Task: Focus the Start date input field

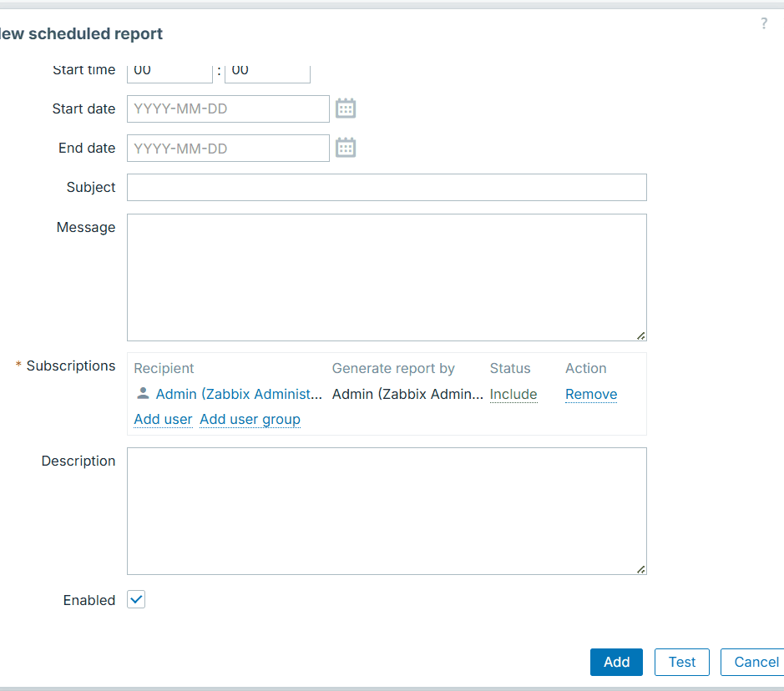Action: (228, 108)
